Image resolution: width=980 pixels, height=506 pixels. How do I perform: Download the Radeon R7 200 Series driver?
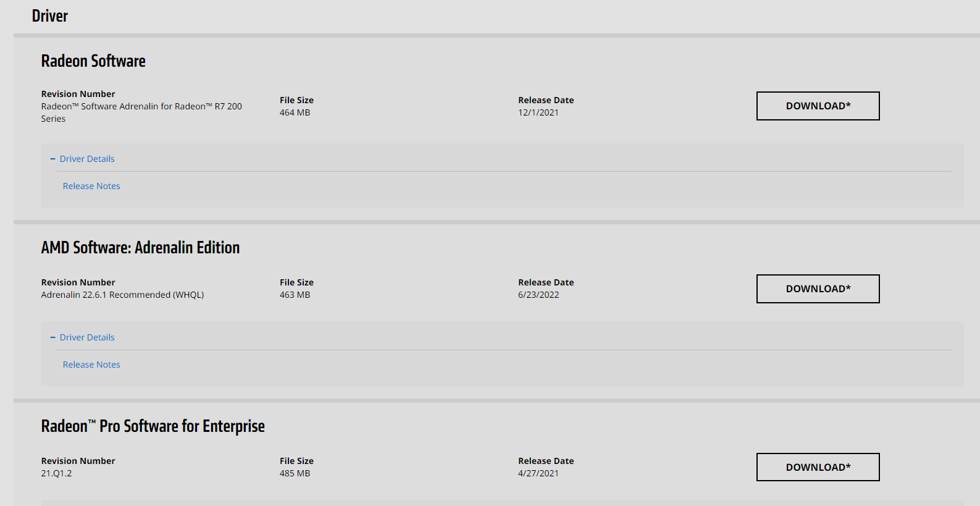point(818,106)
